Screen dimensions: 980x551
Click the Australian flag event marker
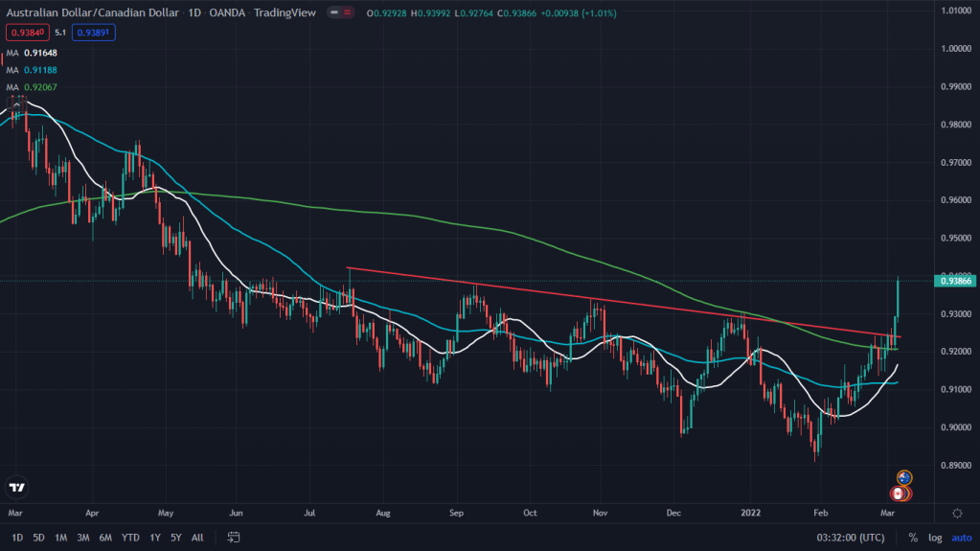click(x=903, y=477)
